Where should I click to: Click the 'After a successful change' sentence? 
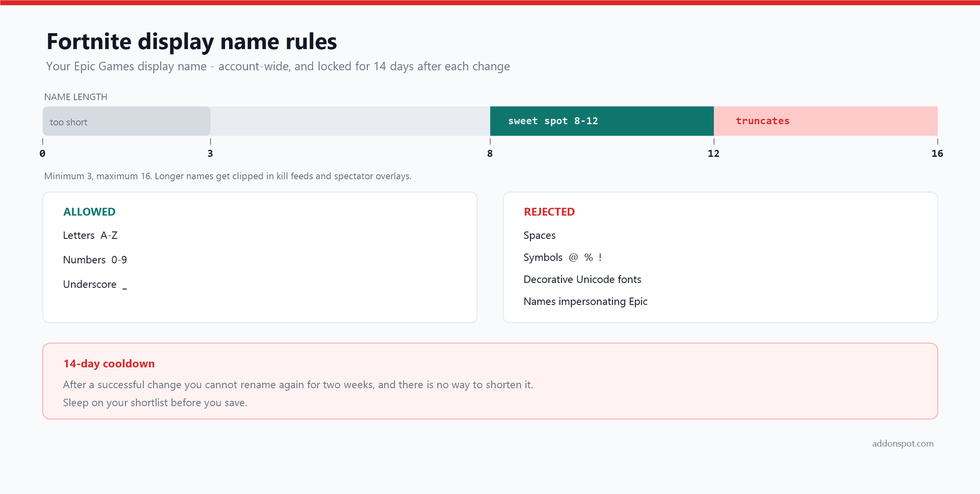[x=298, y=385]
